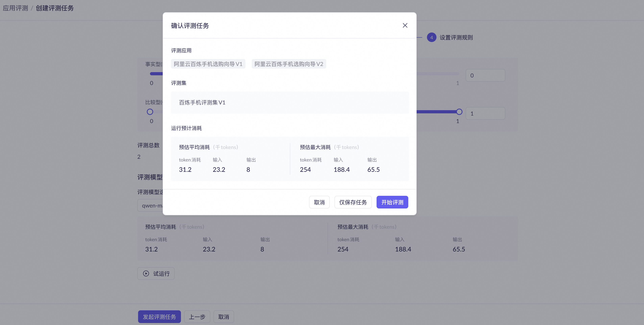Click the 百炼手机评测集V1 entry
Viewport: 644px width, 325px height.
coord(202,102)
